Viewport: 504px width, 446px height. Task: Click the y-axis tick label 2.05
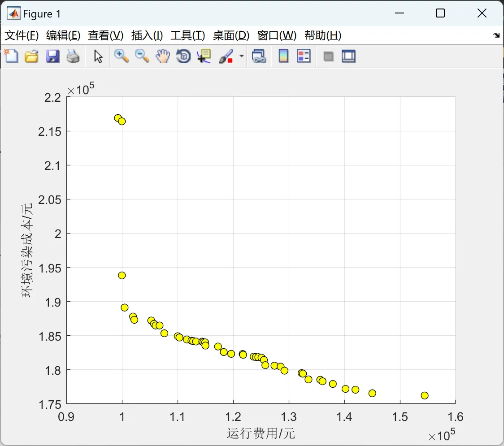click(x=49, y=200)
